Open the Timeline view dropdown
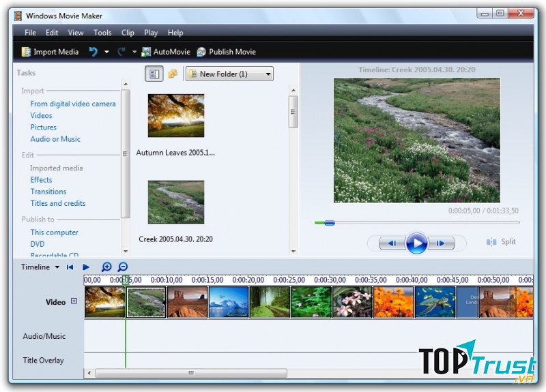This screenshot has width=546, height=392. tap(40, 267)
